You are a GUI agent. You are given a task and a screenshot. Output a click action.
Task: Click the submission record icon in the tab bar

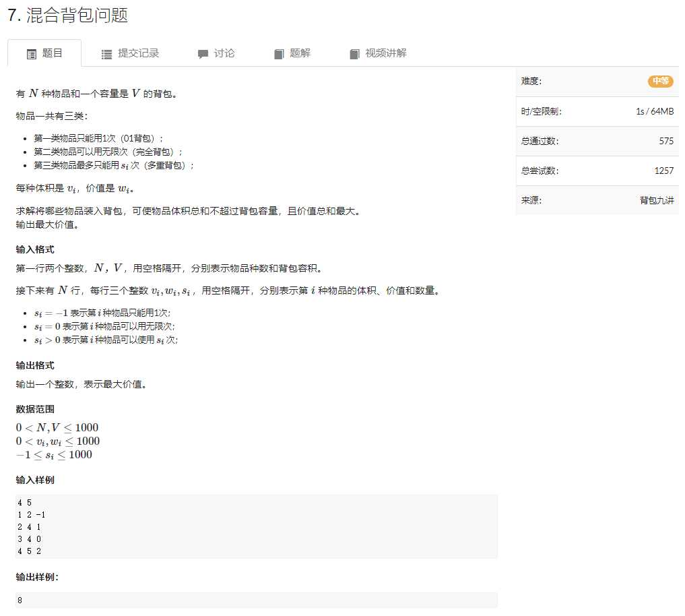click(106, 54)
